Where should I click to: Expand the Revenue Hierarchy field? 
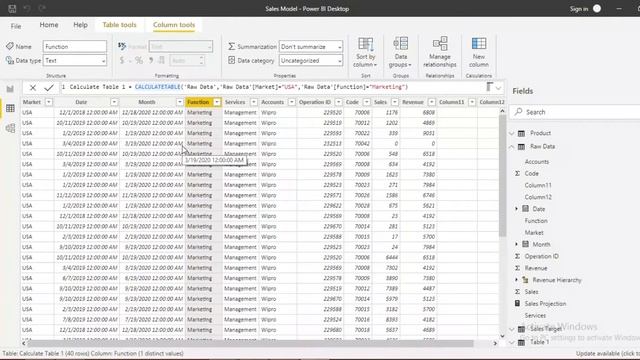[x=516, y=280]
